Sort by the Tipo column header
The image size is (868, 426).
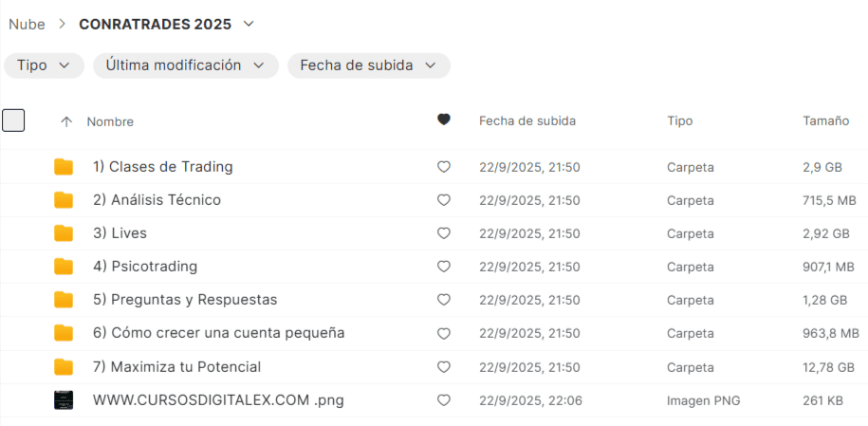[x=679, y=121]
